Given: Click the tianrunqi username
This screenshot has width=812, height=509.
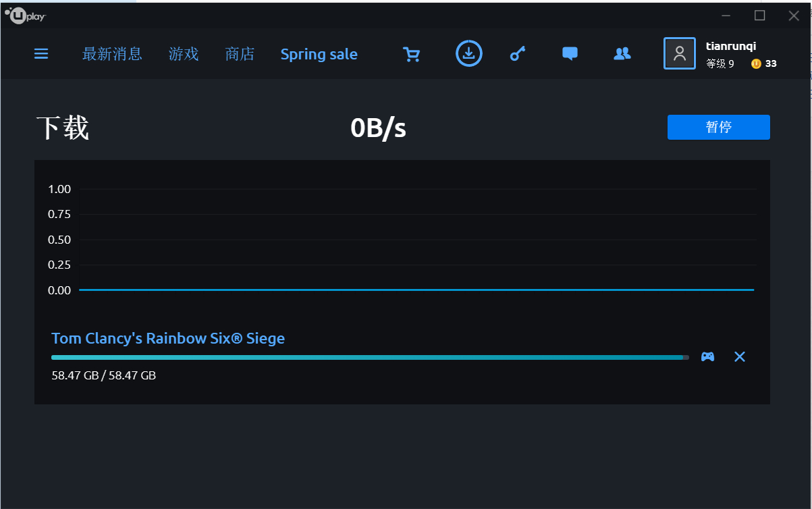Looking at the screenshot, I should 730,46.
